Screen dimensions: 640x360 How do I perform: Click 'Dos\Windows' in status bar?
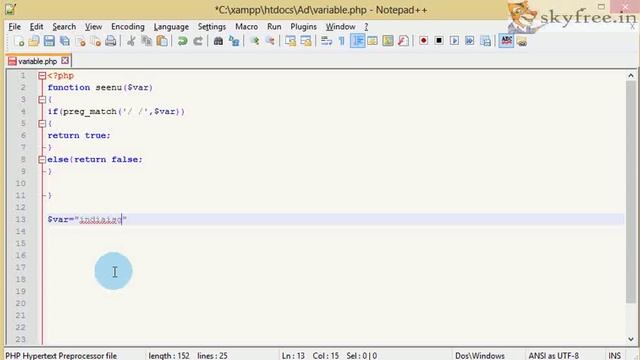click(x=480, y=356)
